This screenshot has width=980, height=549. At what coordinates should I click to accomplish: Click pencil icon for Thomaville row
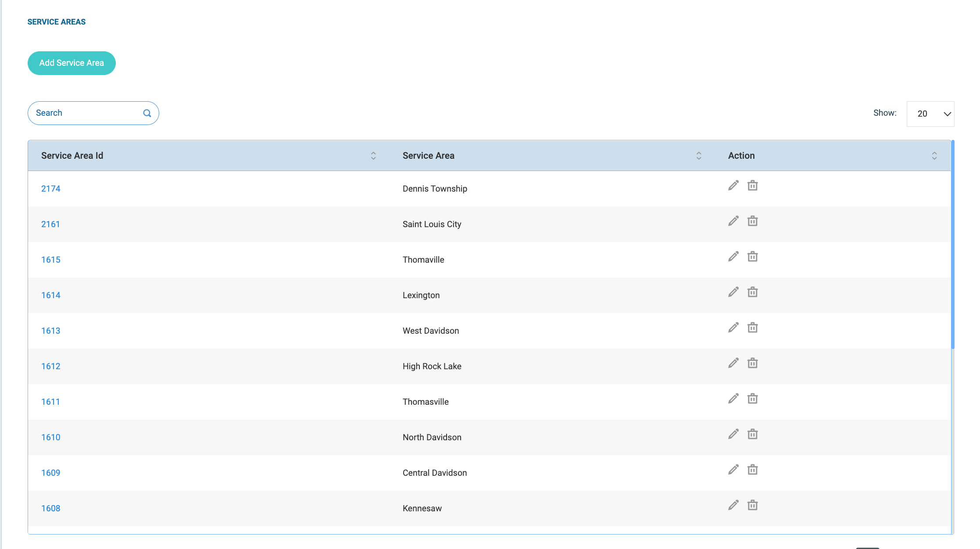coord(733,257)
